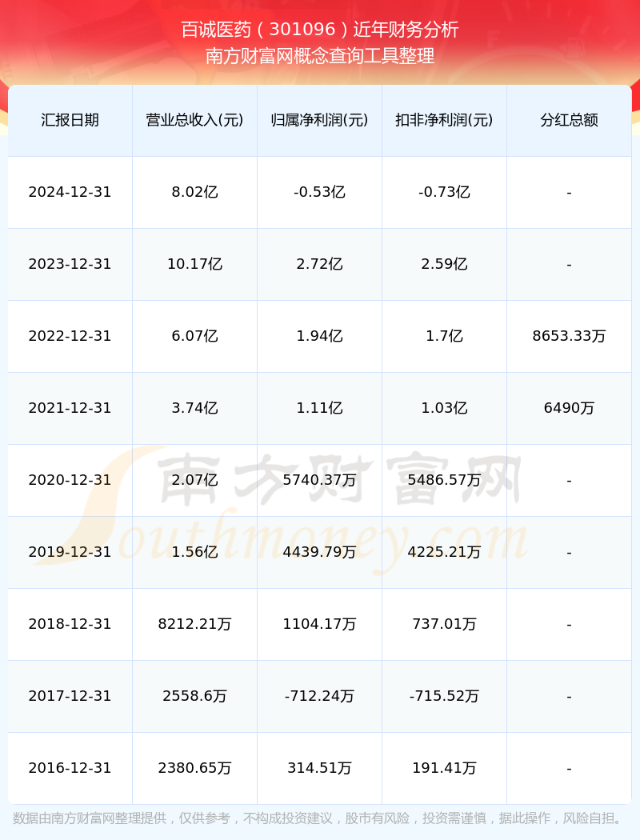
Task: Select the 4225.21万 cell
Action: click(x=445, y=552)
